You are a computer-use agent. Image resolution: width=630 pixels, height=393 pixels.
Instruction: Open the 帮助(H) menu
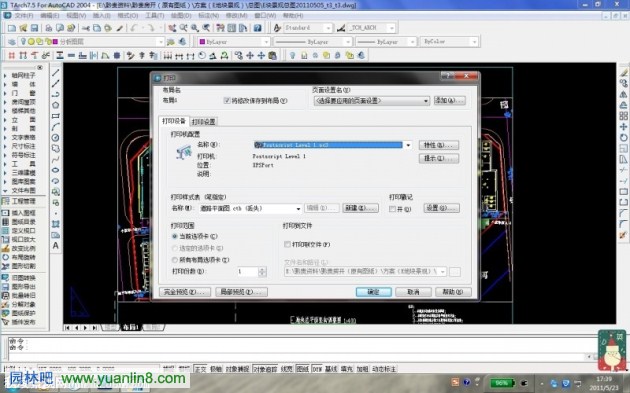[293, 16]
